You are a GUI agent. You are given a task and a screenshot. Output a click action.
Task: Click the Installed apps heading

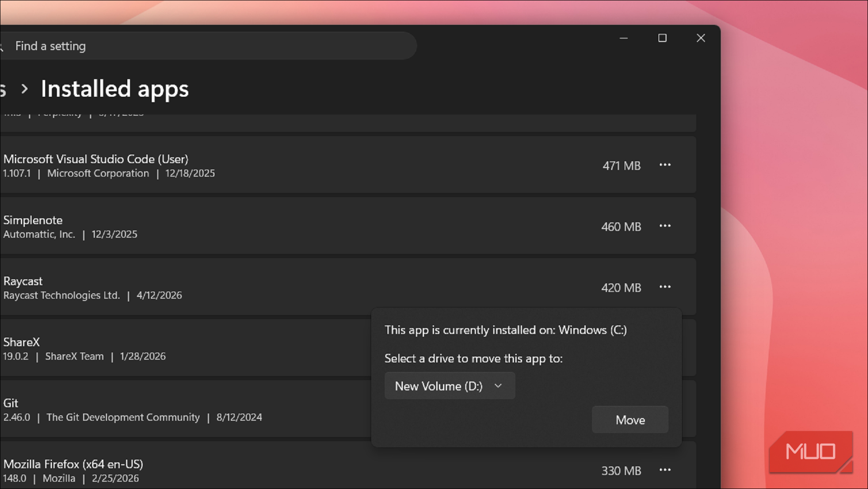click(x=115, y=89)
